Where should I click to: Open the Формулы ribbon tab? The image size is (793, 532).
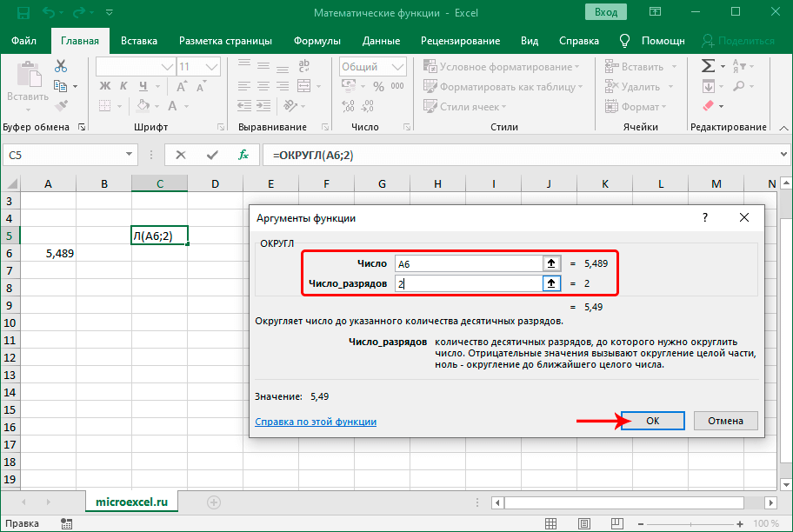(317, 41)
